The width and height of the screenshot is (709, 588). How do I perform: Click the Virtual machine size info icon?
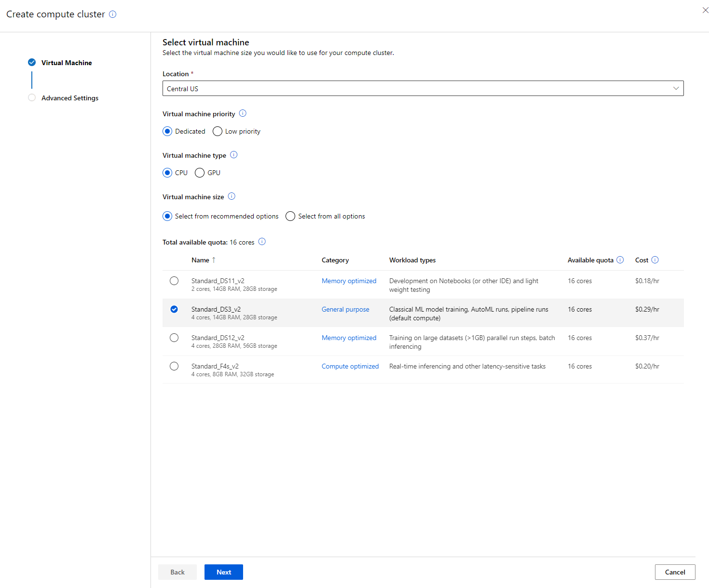tap(232, 196)
